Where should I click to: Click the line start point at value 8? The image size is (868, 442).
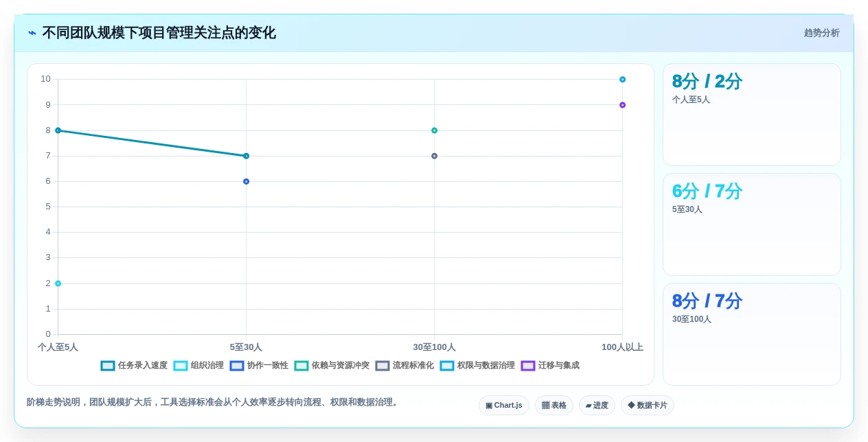tap(58, 130)
